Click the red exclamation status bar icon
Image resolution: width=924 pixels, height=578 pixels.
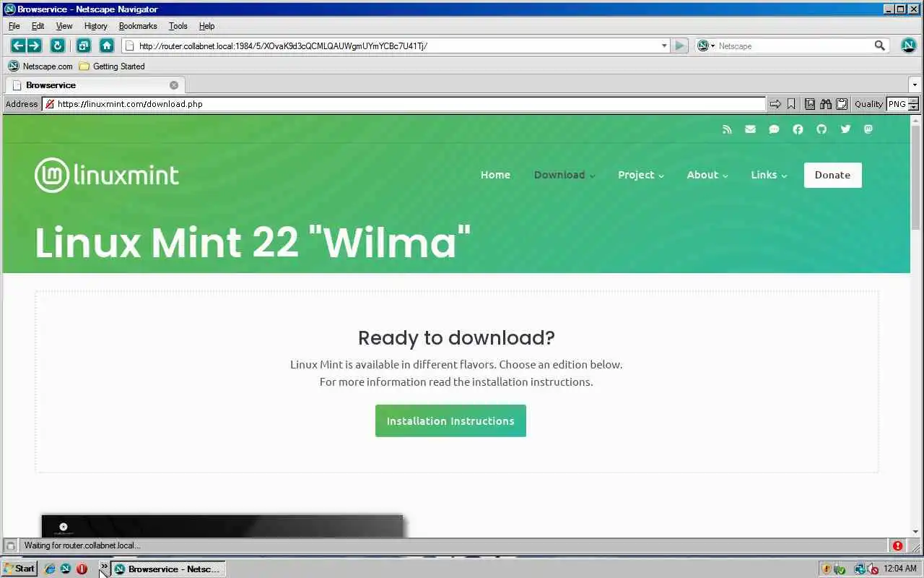897,546
